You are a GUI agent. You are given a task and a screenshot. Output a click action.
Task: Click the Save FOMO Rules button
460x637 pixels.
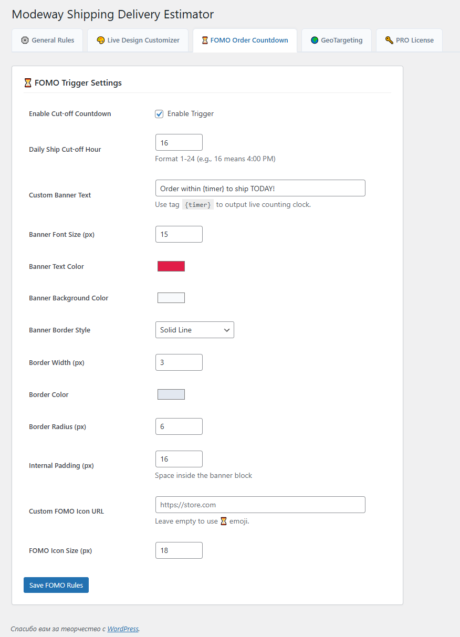coord(56,585)
